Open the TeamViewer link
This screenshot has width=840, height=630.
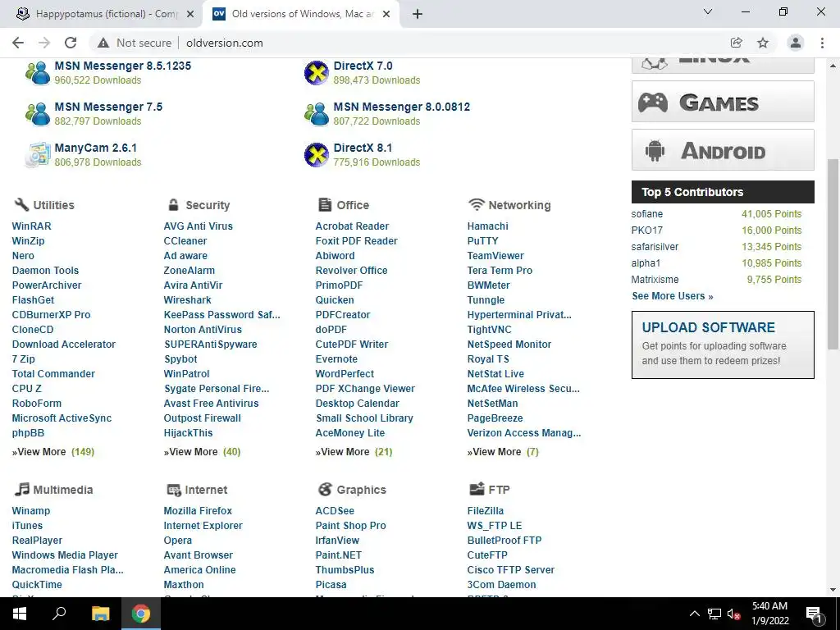tap(495, 256)
